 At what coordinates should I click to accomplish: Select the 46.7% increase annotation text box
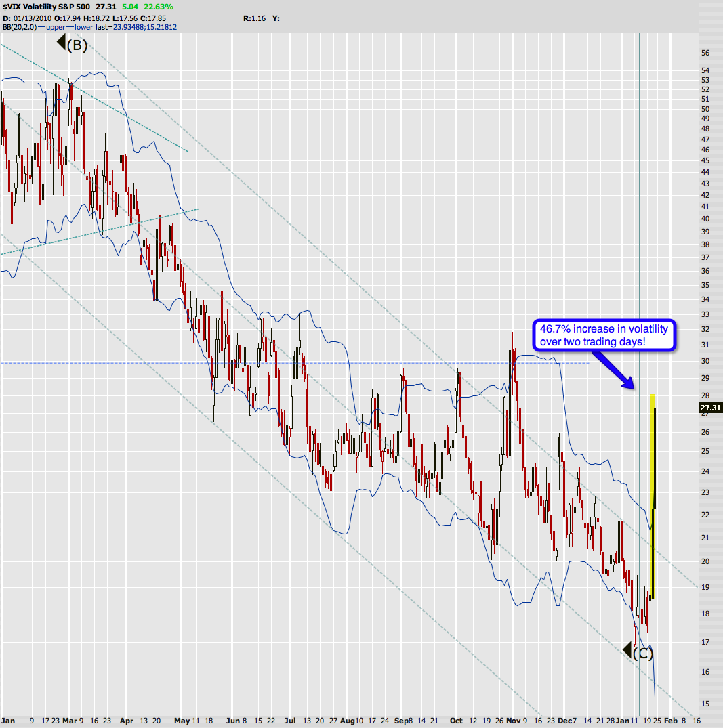[x=604, y=336]
